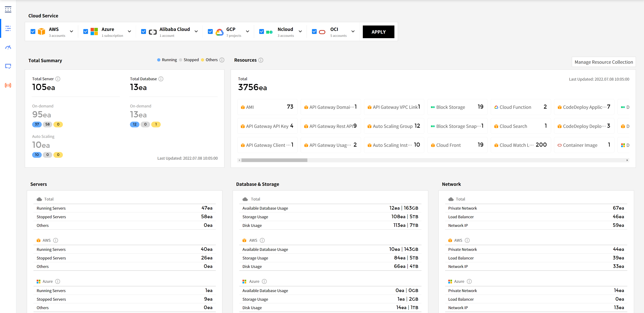Click the info icon next to Total Server
The height and width of the screenshot is (313, 644).
point(58,79)
